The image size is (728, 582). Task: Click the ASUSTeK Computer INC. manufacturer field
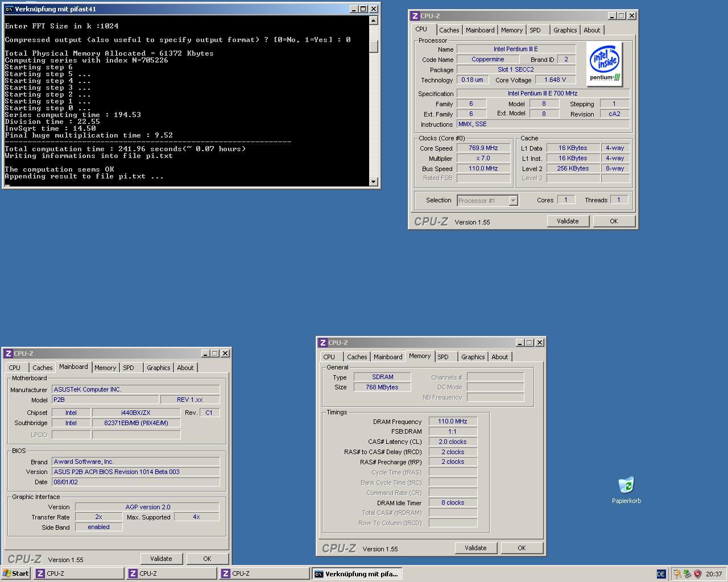coord(135,390)
